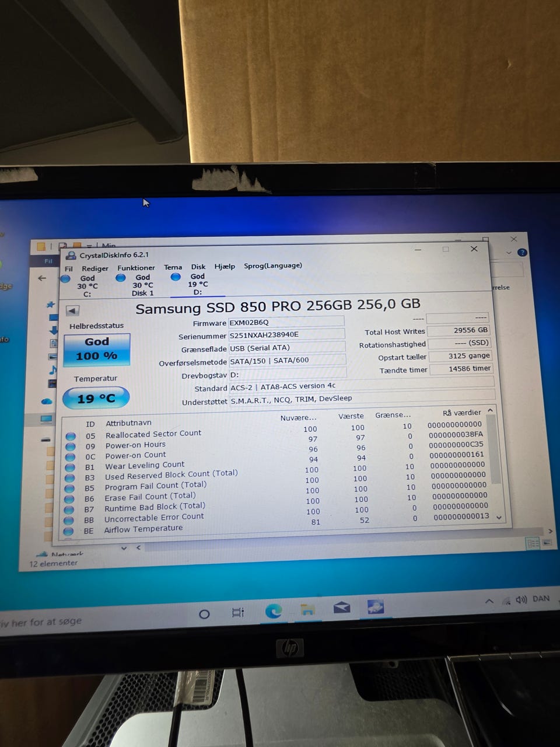560x747 pixels.
Task: Click the Værste column header
Action: click(351, 416)
